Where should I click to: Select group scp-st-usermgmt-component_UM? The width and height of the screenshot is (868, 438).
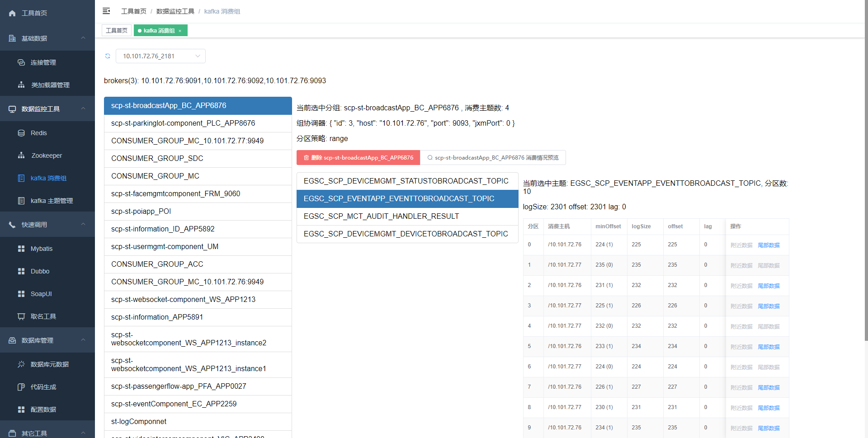click(198, 246)
